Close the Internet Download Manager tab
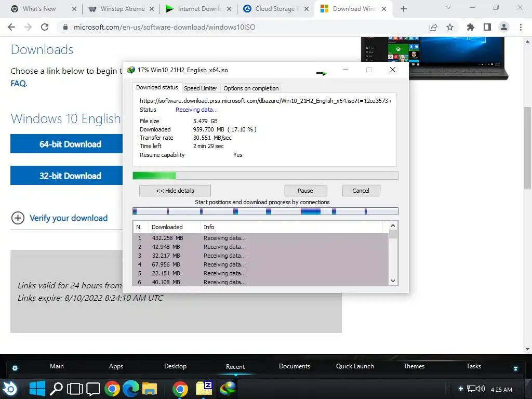Viewport: 532px width, 399px height. (x=229, y=9)
